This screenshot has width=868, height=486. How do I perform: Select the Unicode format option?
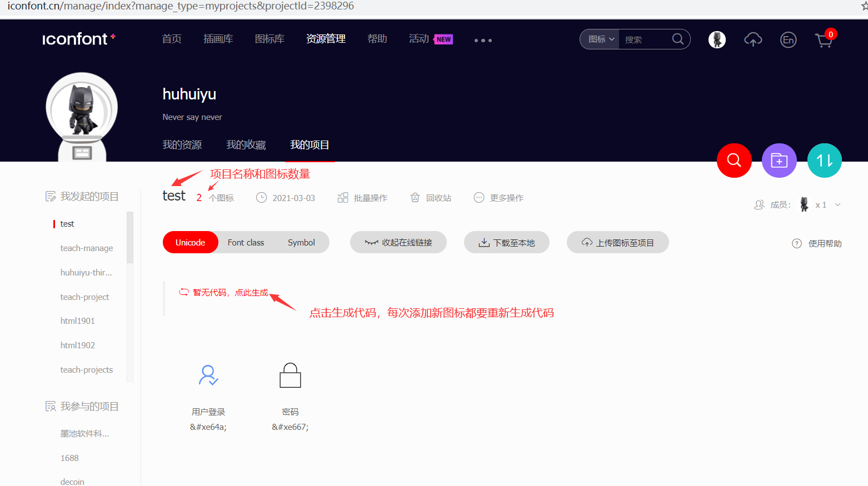point(190,243)
